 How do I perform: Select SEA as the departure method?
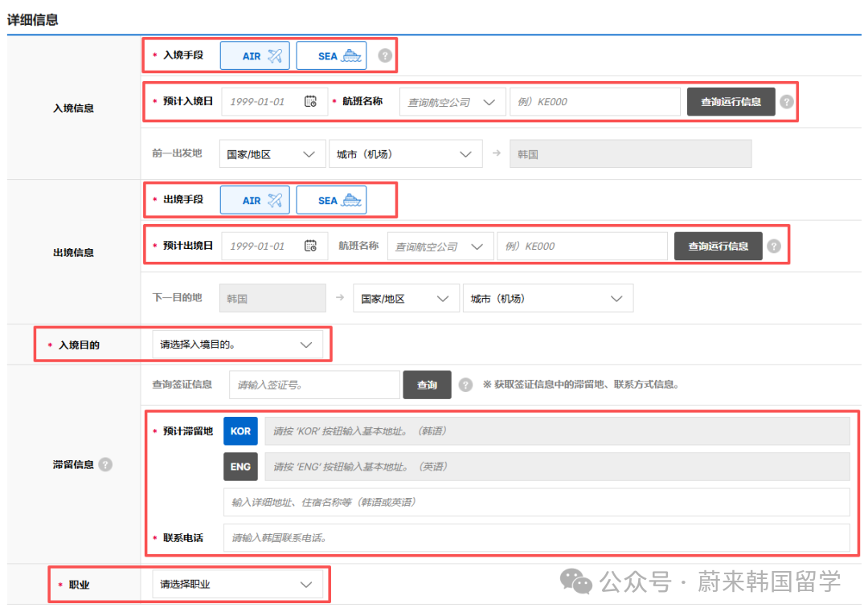click(331, 199)
